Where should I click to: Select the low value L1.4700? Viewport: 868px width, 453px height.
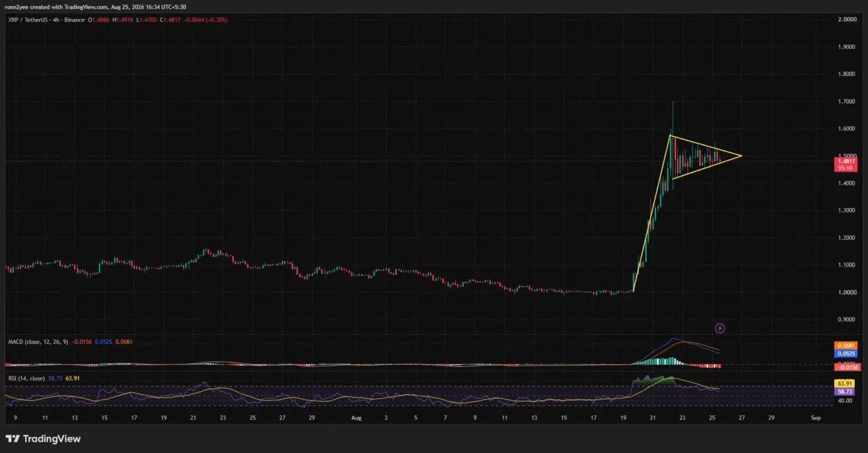click(x=147, y=20)
